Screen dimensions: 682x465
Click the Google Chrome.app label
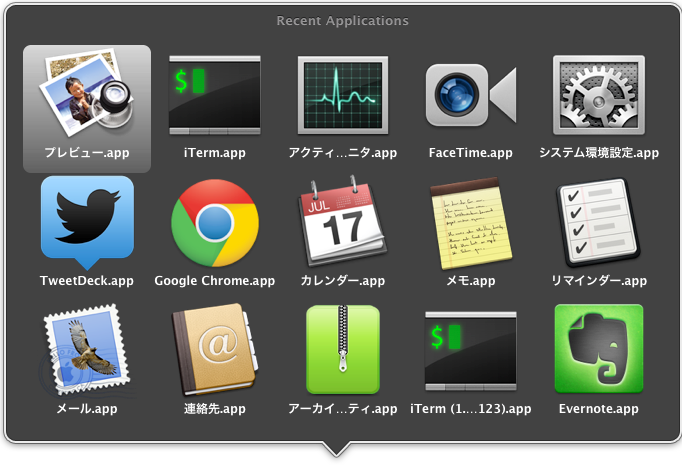pyautogui.click(x=215, y=281)
